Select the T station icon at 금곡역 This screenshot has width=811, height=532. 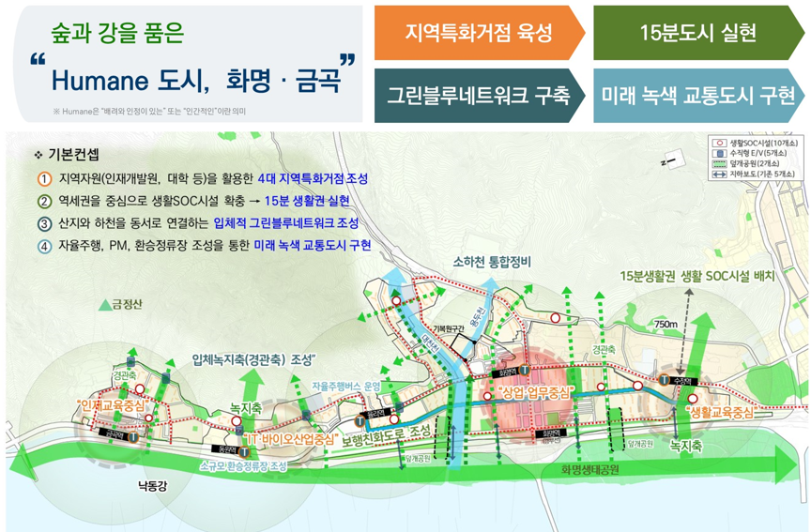133,436
